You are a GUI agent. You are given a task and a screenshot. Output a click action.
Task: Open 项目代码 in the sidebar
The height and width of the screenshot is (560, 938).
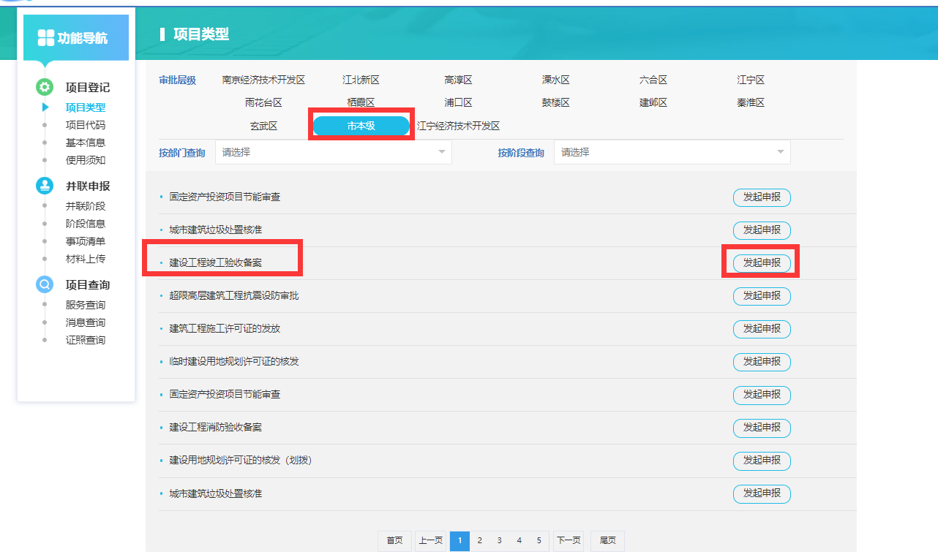tap(86, 125)
